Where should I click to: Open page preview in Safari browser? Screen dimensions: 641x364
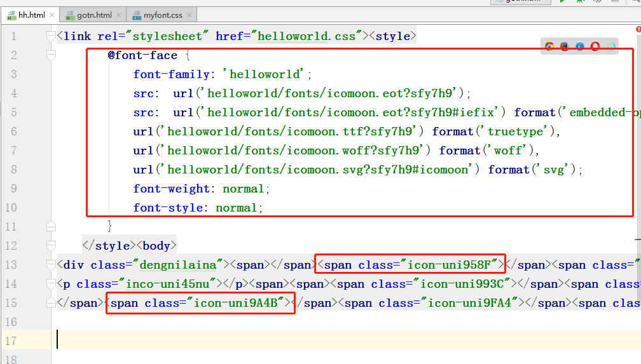pyautogui.click(x=580, y=46)
